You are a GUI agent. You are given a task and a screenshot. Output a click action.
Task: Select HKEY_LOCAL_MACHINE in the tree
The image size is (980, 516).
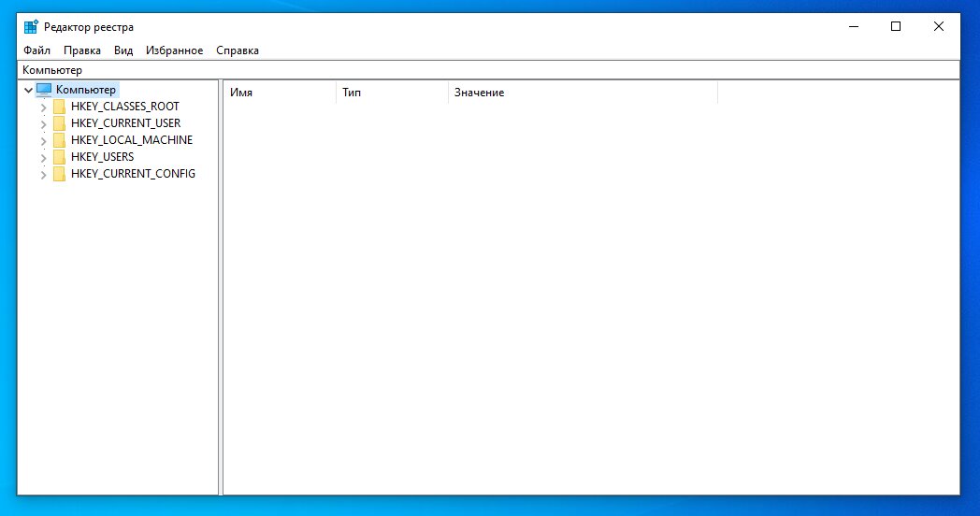(x=132, y=140)
